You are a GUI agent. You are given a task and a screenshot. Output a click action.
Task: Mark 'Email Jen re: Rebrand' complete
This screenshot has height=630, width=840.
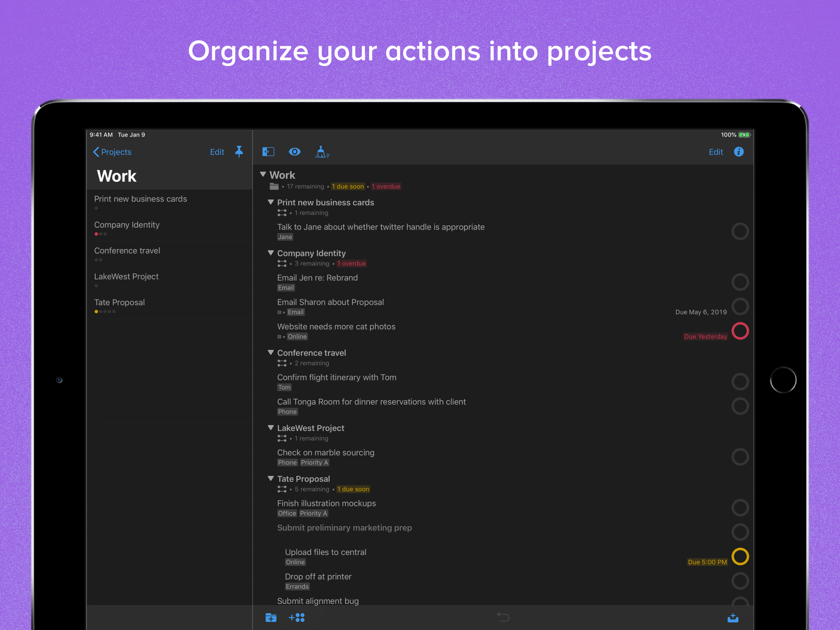740,282
